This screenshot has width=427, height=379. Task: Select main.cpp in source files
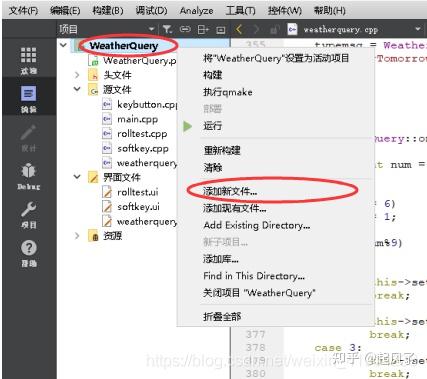138,119
